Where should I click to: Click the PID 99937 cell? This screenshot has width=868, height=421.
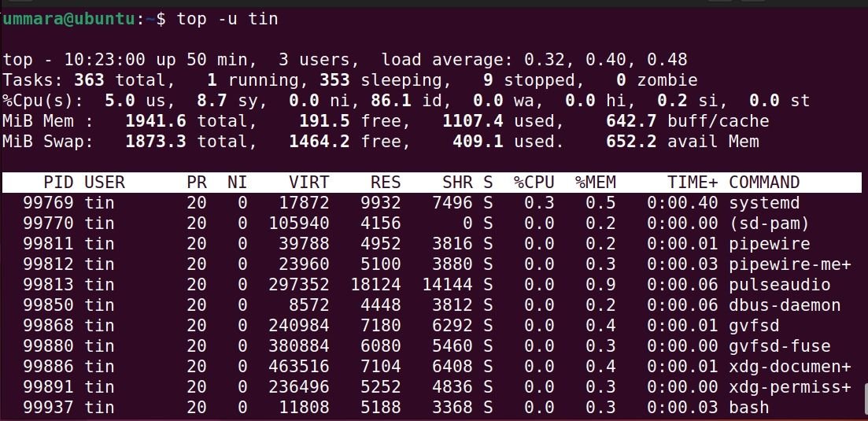(x=48, y=408)
